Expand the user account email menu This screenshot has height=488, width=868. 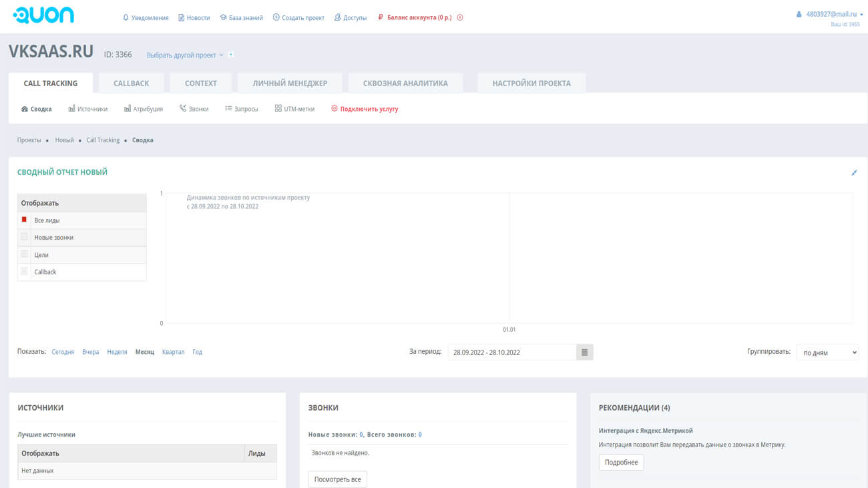[831, 14]
